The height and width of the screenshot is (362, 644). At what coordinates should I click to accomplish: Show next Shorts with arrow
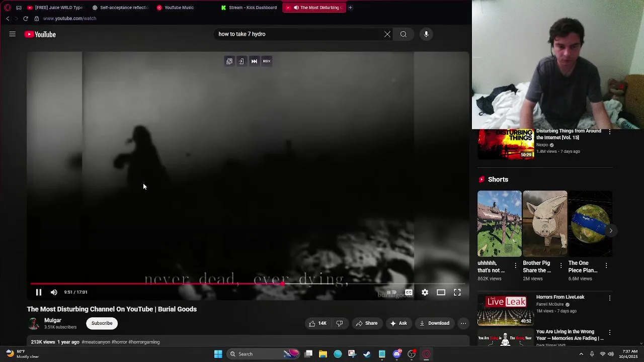click(611, 231)
